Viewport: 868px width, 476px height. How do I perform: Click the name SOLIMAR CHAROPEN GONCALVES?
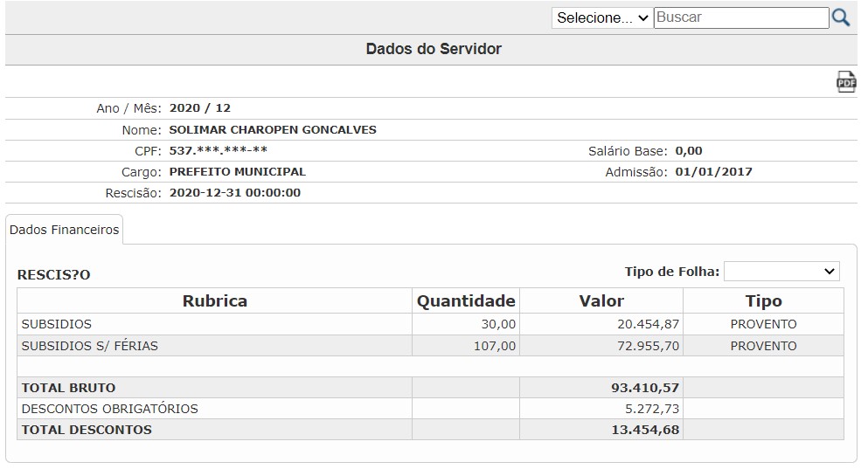pos(273,129)
